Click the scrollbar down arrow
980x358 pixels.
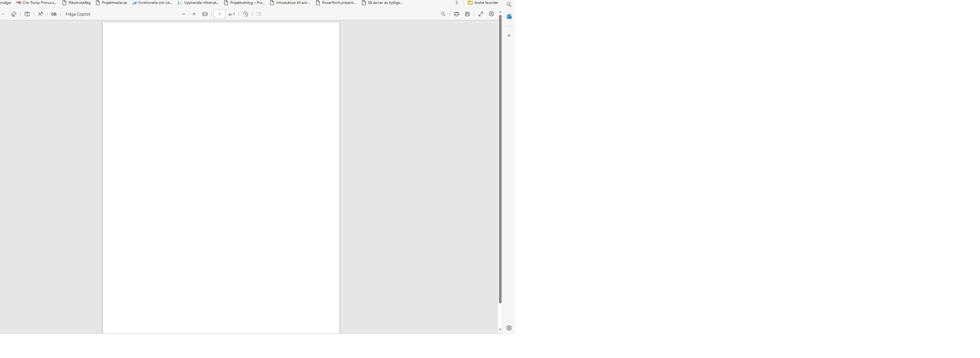tap(500, 330)
